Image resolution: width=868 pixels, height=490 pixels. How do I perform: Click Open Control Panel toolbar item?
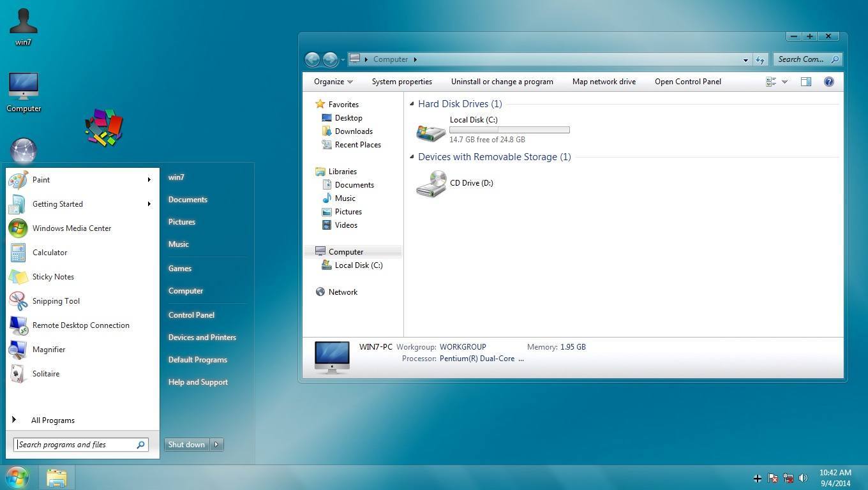(x=688, y=82)
